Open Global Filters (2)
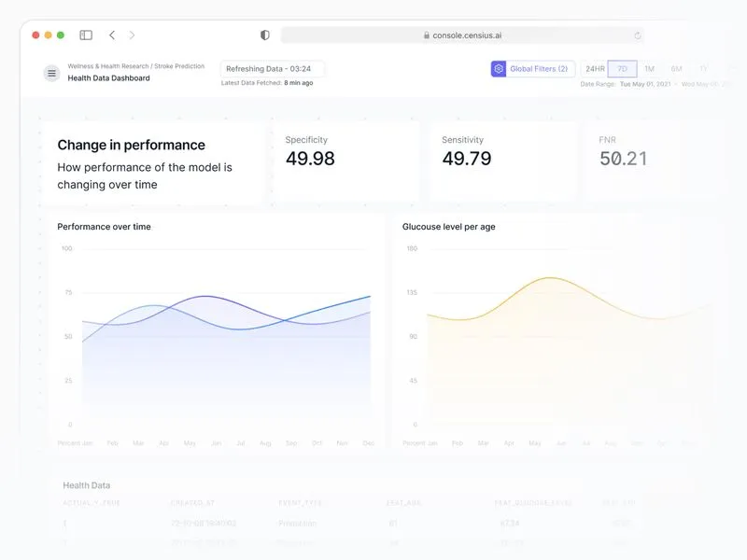The image size is (747, 560). coord(533,68)
